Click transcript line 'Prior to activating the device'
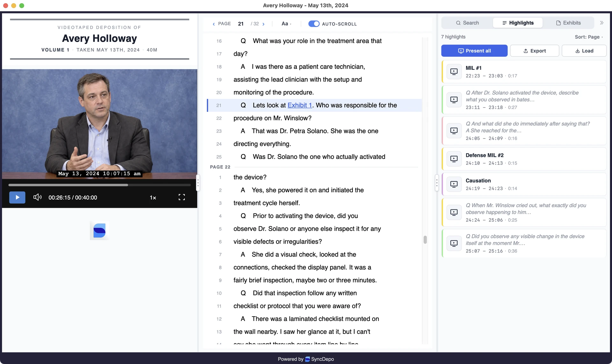This screenshot has width=612, height=364. (314, 216)
